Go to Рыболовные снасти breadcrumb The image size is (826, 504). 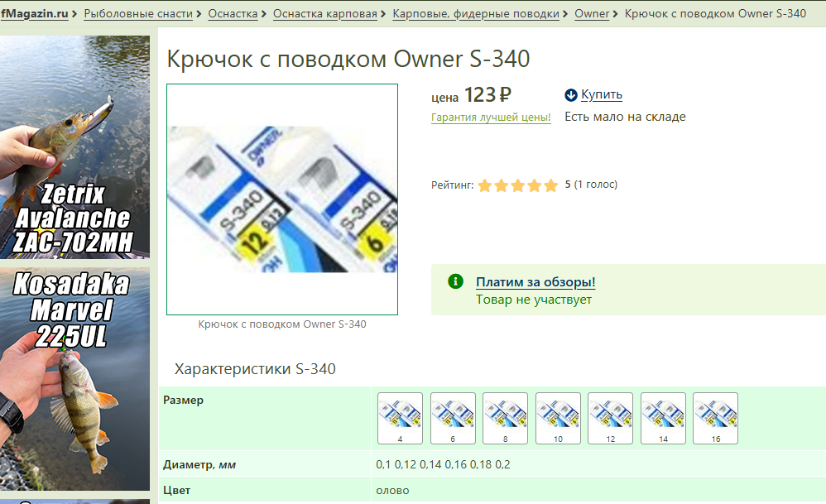pos(138,14)
